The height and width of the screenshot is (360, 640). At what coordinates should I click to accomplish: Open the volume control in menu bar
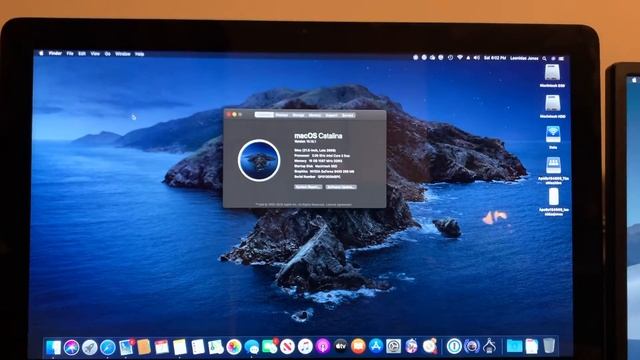click(x=476, y=58)
